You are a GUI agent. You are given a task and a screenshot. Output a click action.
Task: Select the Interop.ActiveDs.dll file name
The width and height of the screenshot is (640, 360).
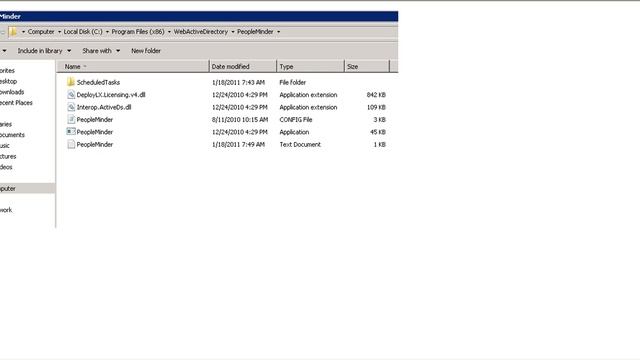coord(104,107)
